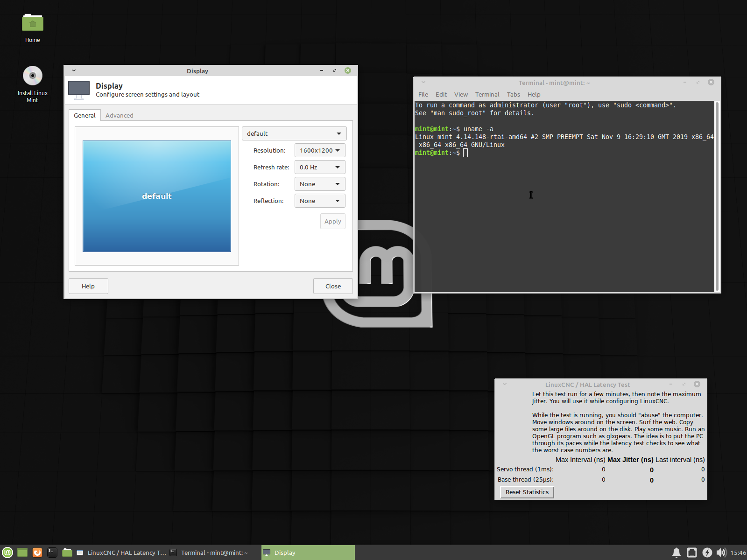Switch to the General tab
747x560 pixels.
(x=85, y=115)
